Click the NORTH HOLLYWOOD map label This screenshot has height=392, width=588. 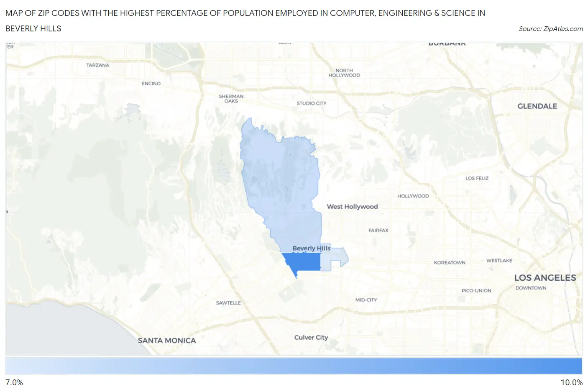(344, 73)
